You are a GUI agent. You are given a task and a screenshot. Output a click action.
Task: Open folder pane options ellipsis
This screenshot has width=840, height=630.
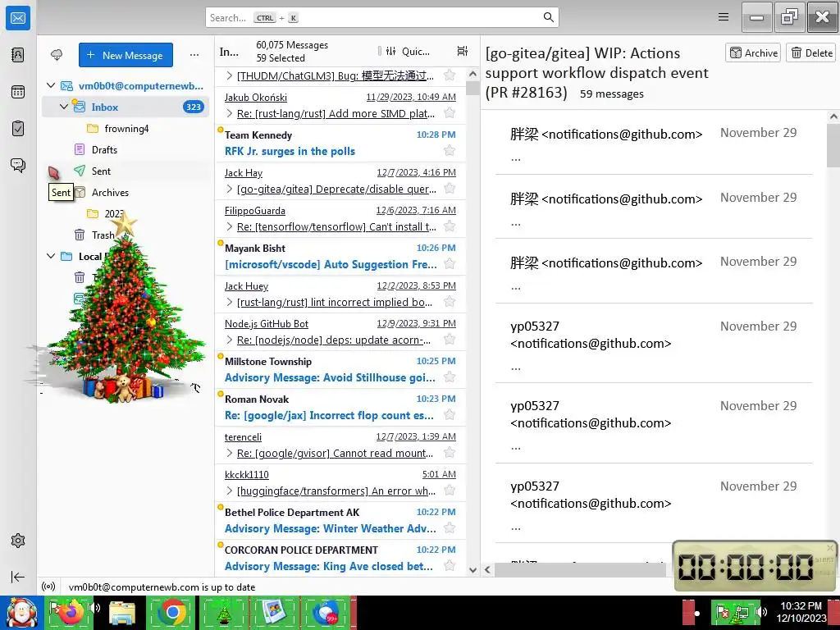coord(194,55)
